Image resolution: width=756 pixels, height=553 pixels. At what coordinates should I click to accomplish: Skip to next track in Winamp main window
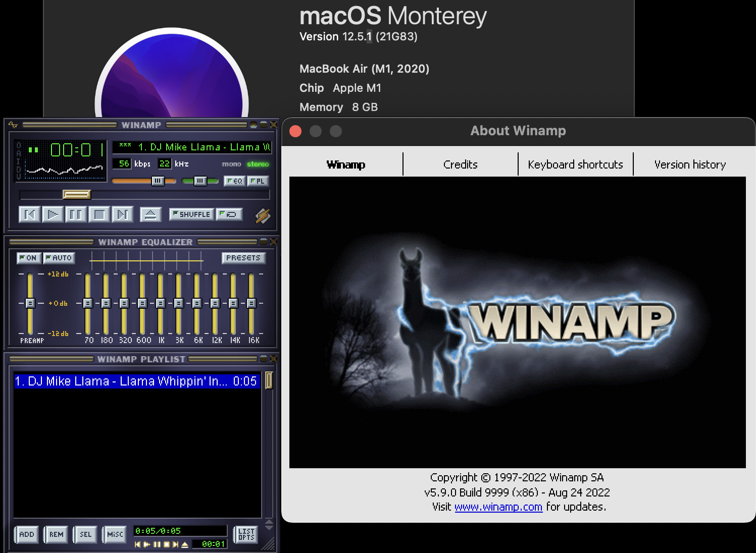click(123, 214)
